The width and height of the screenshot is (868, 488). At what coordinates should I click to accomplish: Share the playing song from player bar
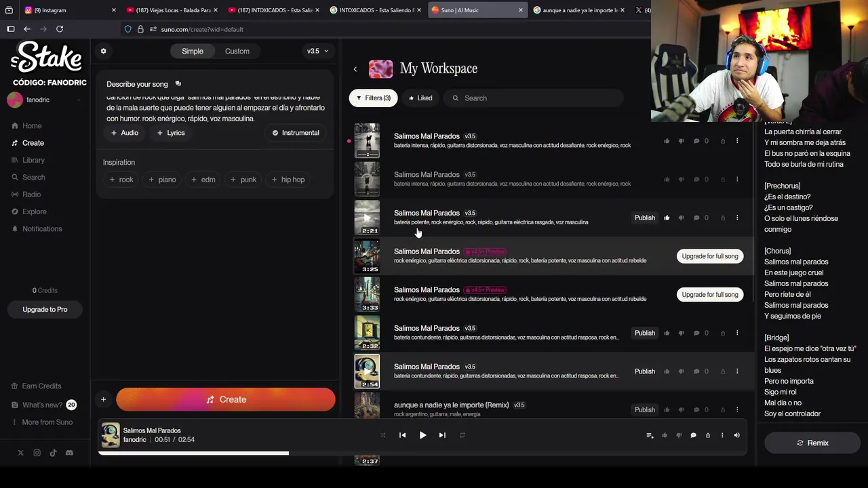[x=707, y=435]
